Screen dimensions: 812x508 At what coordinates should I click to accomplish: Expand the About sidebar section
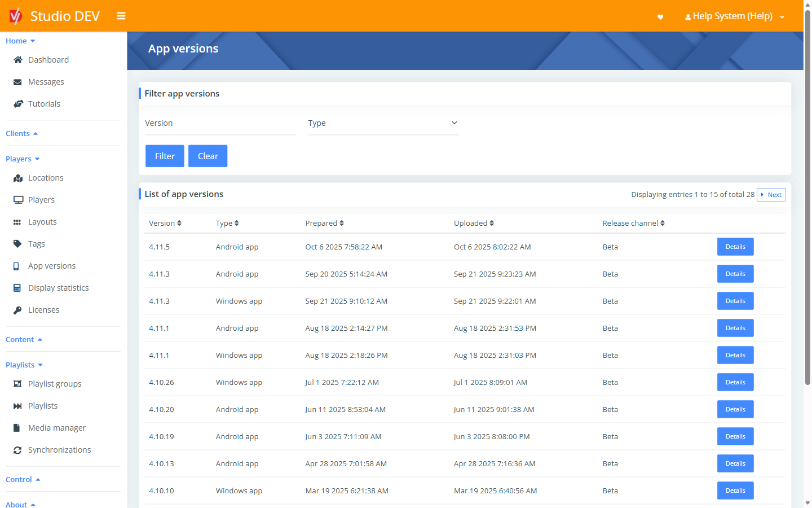pyautogui.click(x=21, y=505)
